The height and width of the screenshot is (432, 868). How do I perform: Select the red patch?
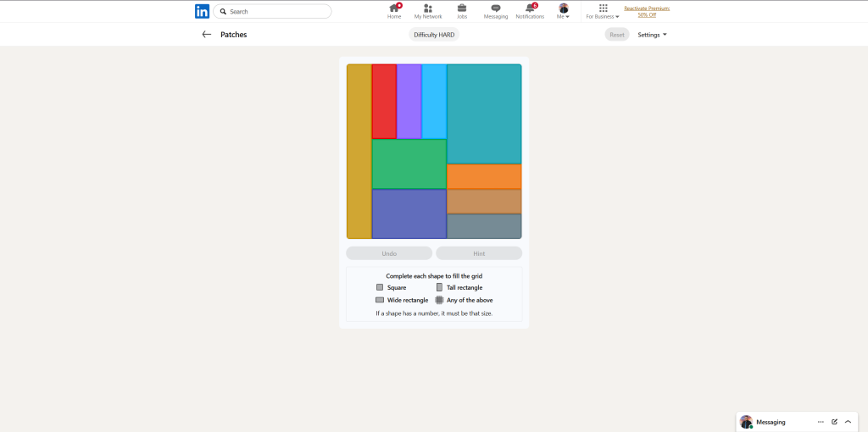click(384, 102)
